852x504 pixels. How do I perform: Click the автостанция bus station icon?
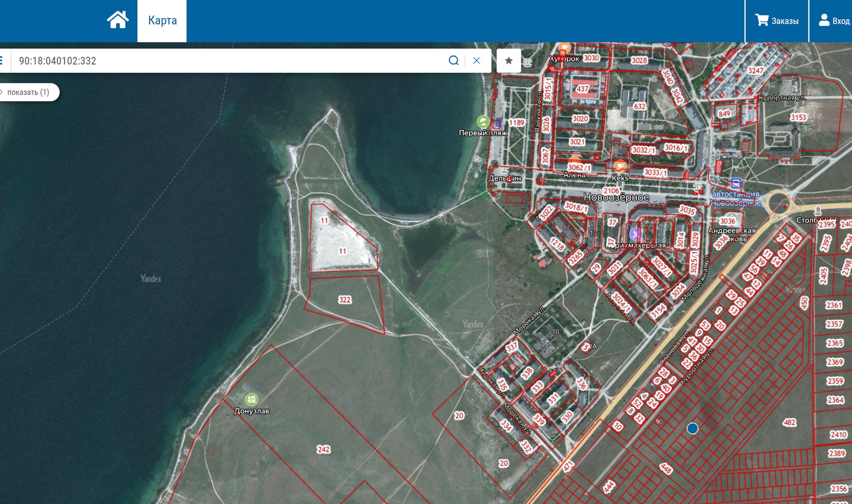[x=735, y=183]
